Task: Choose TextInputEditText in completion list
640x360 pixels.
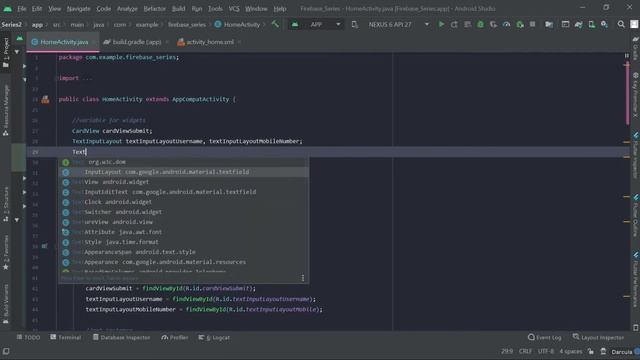Action: (x=183, y=192)
